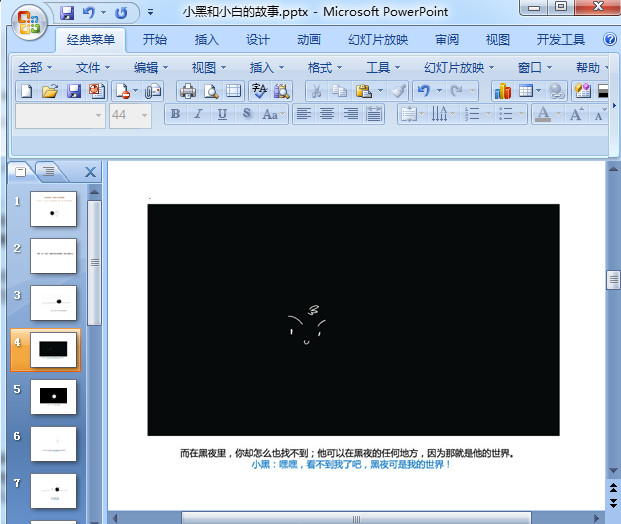Toggle italic formatting
Image resolution: width=621 pixels, height=524 pixels.
198,114
